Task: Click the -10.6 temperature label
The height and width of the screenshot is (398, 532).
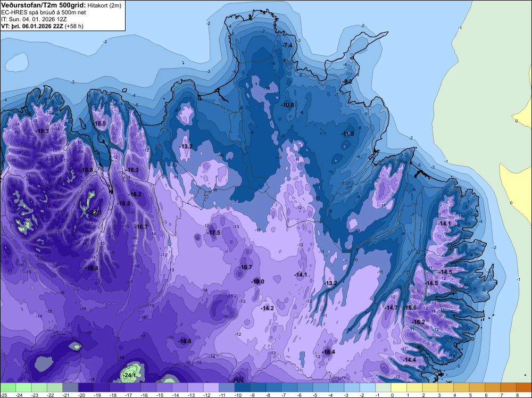Action: (287, 105)
